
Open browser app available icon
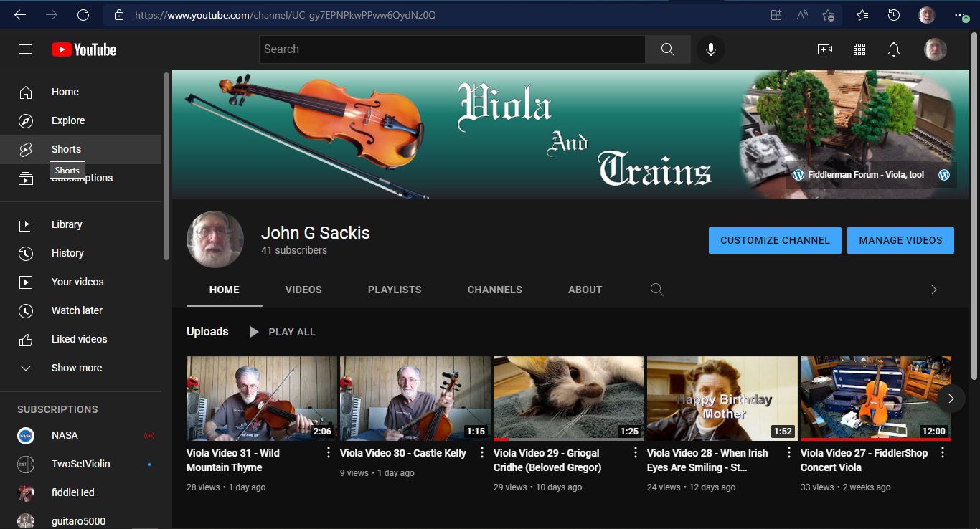(776, 14)
